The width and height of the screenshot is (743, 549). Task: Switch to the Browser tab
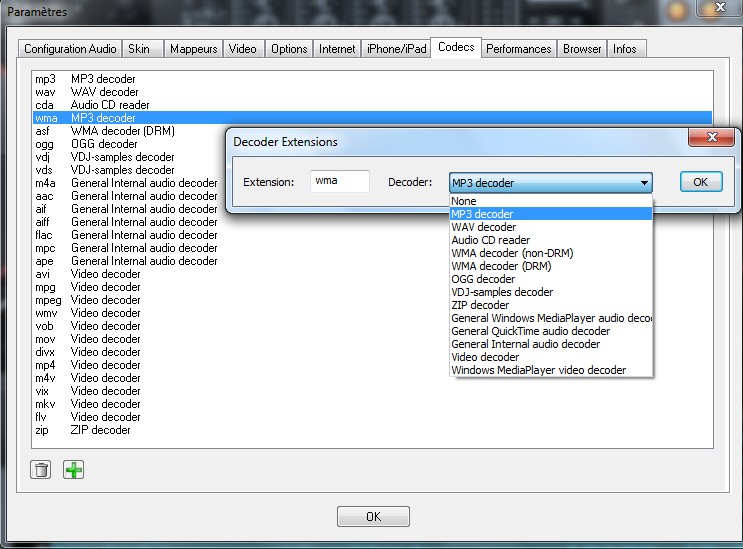582,49
